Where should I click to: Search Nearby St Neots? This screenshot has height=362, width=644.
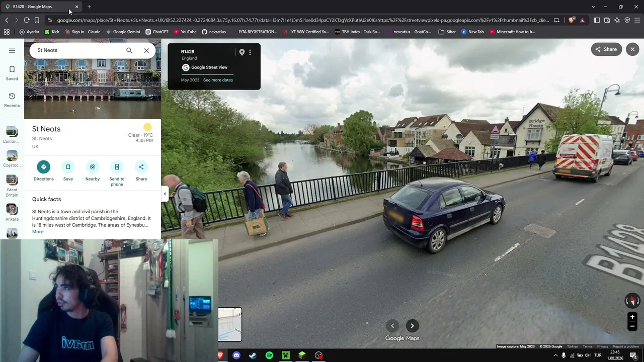(93, 171)
